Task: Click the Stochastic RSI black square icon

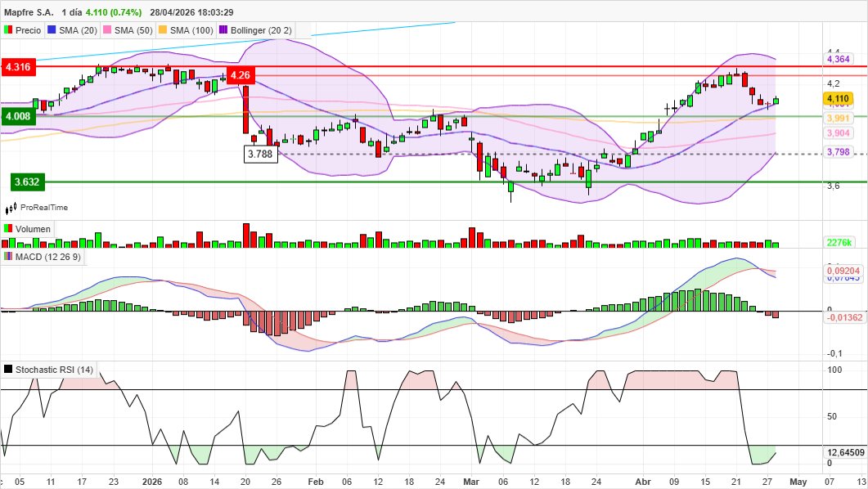Action: click(x=7, y=369)
